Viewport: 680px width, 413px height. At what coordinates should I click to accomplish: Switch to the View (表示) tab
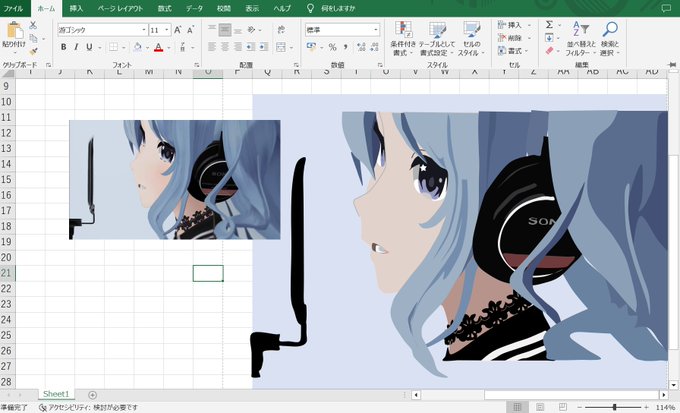coord(252,8)
